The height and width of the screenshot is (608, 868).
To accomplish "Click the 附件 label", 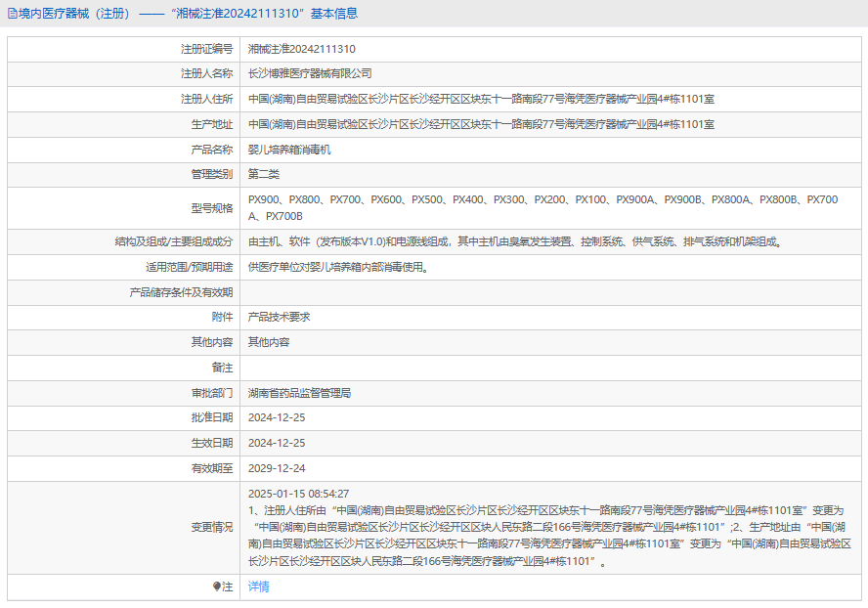I will (x=223, y=317).
